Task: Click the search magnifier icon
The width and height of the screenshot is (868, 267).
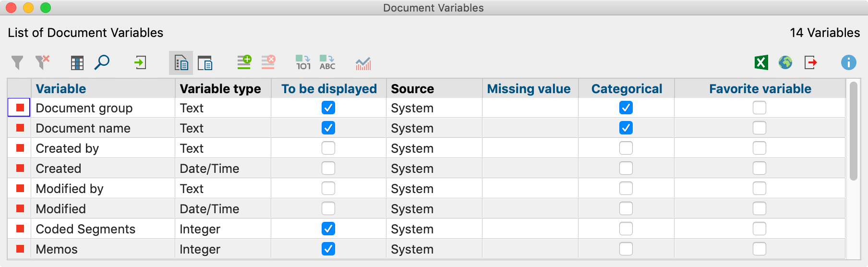Action: (102, 62)
